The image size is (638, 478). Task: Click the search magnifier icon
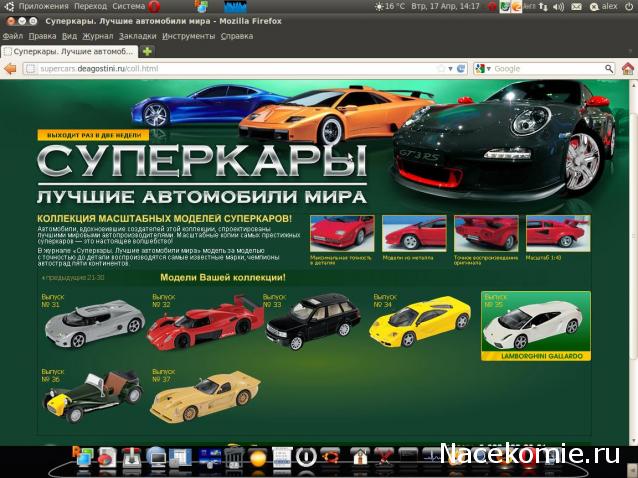pos(609,69)
